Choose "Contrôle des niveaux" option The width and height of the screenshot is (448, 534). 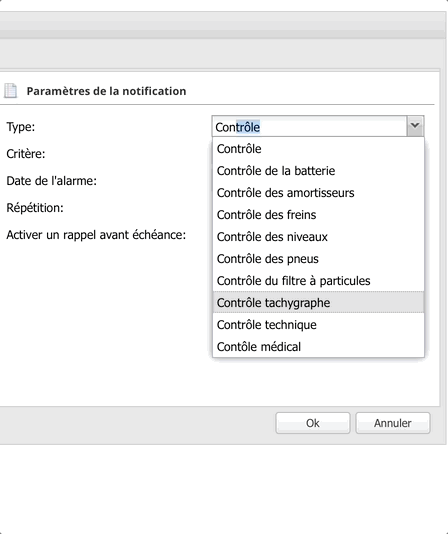pos(318,237)
